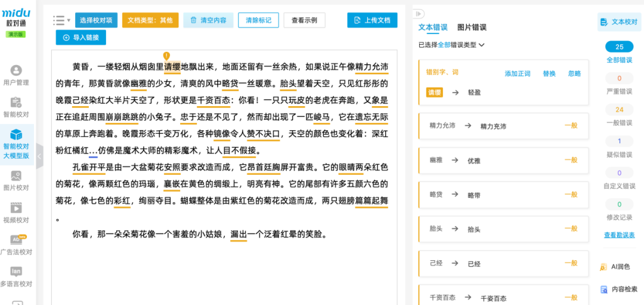Viewport: 644px width, 305px height.
Task: Click 清除标记 button
Action: 258,20
